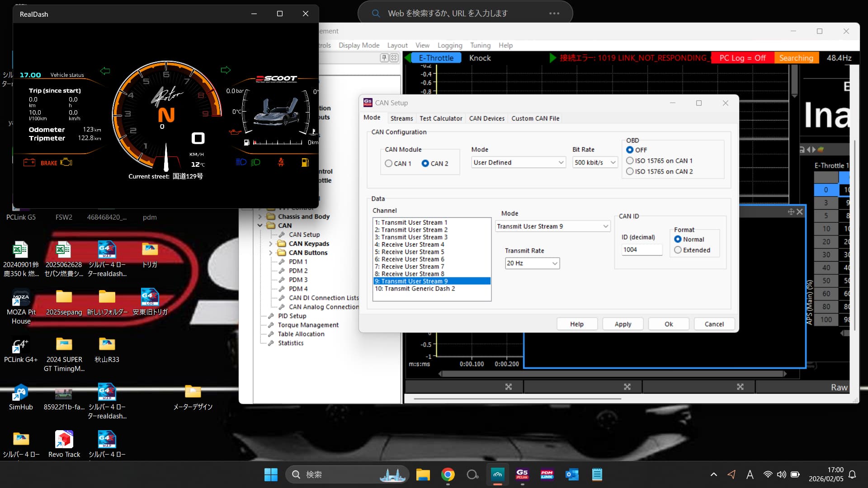Switch to the Streams tab
The height and width of the screenshot is (488, 868).
(401, 118)
